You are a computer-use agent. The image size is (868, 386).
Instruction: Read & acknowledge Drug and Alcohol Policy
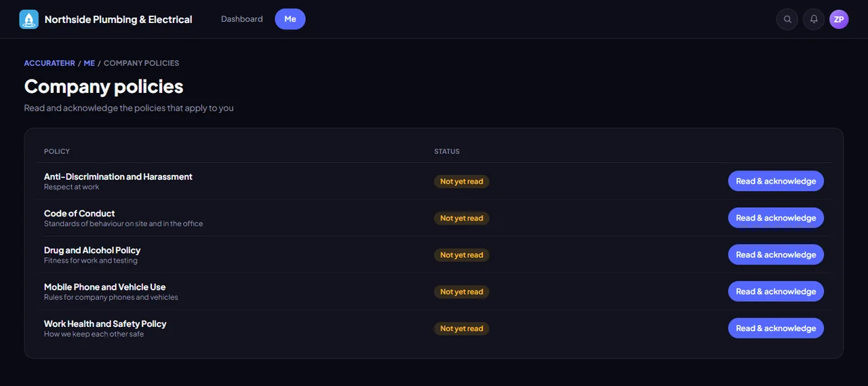tap(776, 254)
